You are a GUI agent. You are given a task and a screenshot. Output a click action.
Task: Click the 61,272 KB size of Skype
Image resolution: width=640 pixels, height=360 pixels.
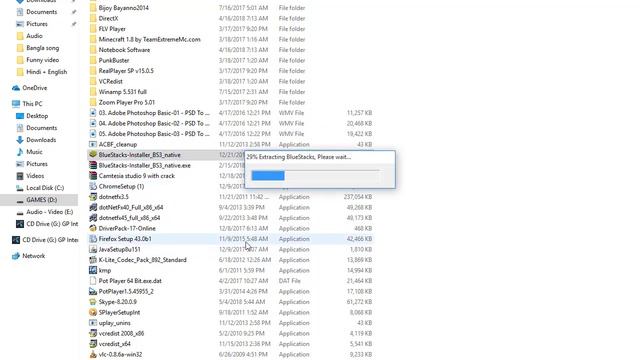click(x=359, y=302)
